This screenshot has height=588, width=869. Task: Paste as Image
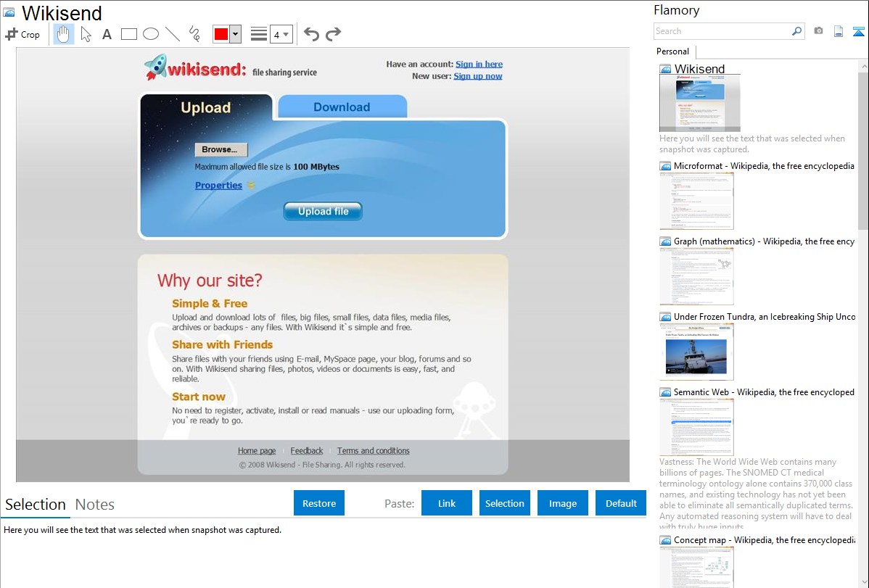click(563, 503)
